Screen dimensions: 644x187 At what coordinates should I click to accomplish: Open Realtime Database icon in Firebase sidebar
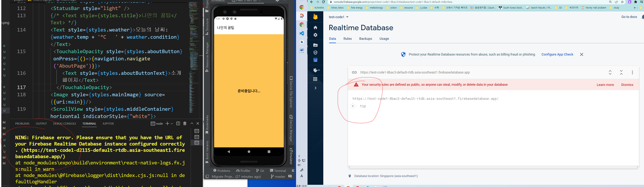pyautogui.click(x=315, y=60)
